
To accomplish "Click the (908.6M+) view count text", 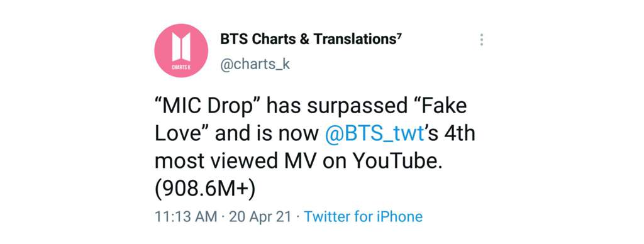I will point(205,189).
